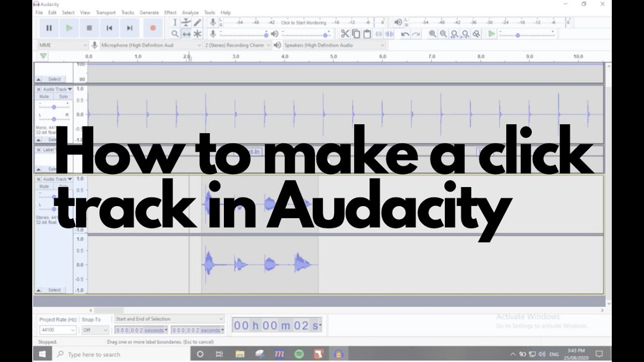Click the Type here to search box
This screenshot has width=644, height=362.
[121, 354]
